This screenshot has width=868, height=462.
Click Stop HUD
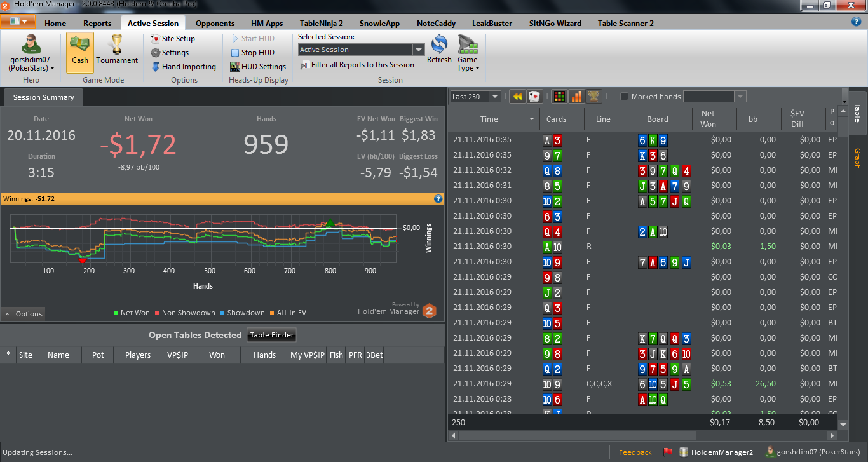coord(252,53)
